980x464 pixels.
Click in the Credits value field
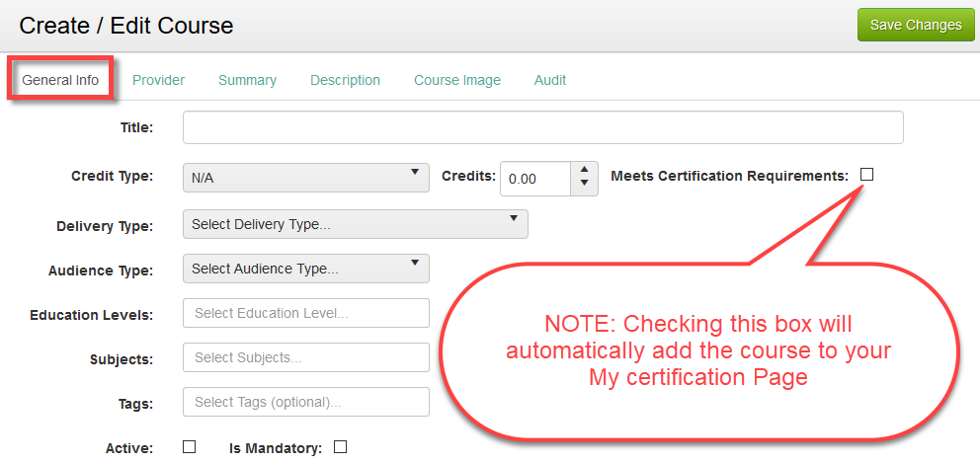535,179
